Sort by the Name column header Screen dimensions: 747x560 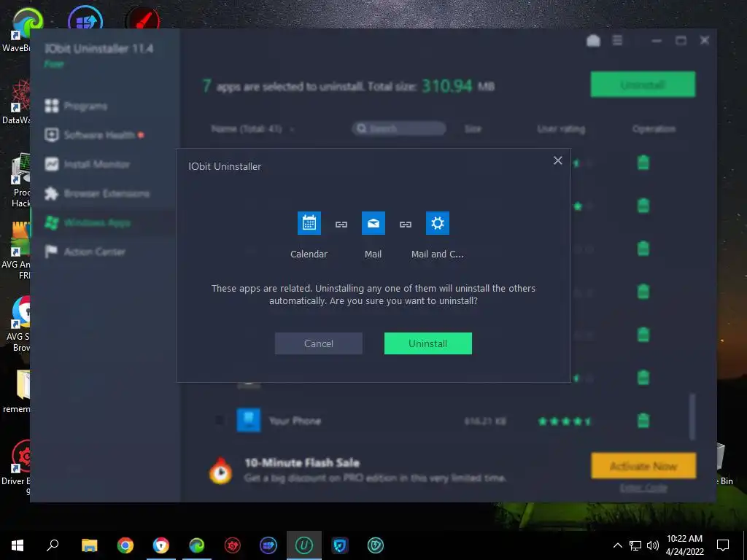247,128
